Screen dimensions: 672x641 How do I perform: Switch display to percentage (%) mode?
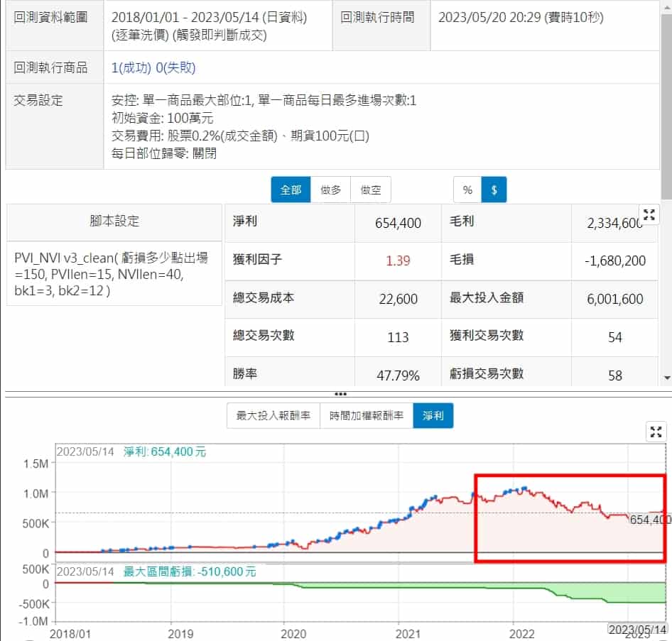pyautogui.click(x=467, y=190)
